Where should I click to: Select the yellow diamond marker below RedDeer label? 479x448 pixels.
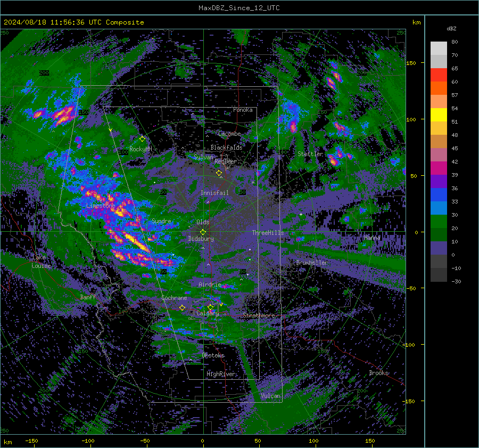[x=219, y=173]
